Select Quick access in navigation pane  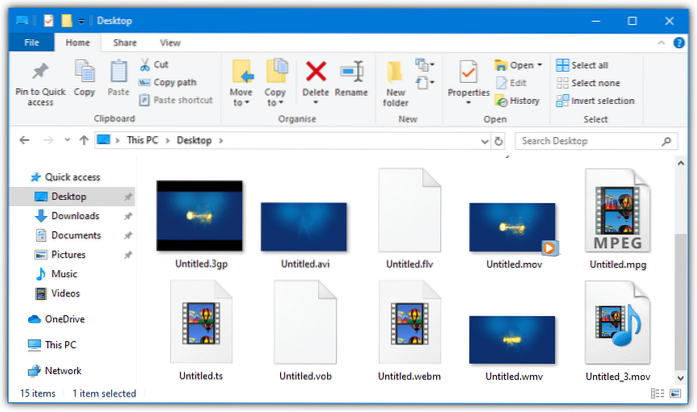[x=72, y=177]
